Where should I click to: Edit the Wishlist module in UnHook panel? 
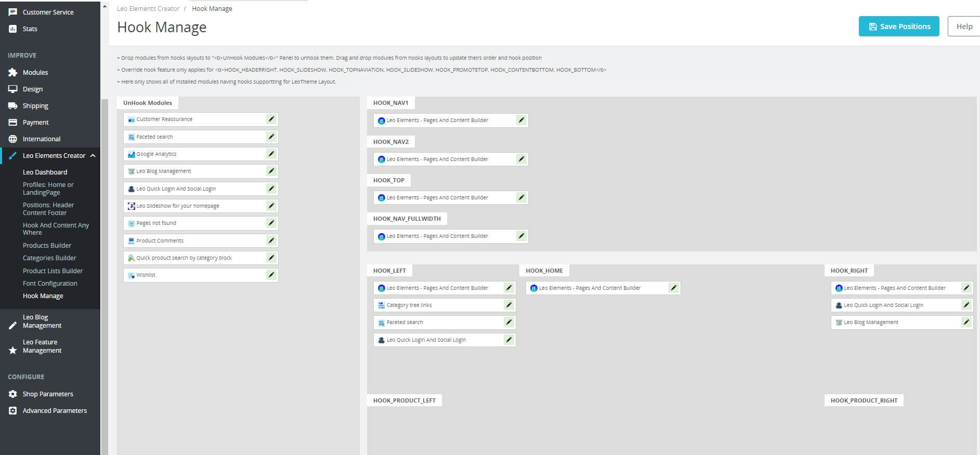(271, 275)
